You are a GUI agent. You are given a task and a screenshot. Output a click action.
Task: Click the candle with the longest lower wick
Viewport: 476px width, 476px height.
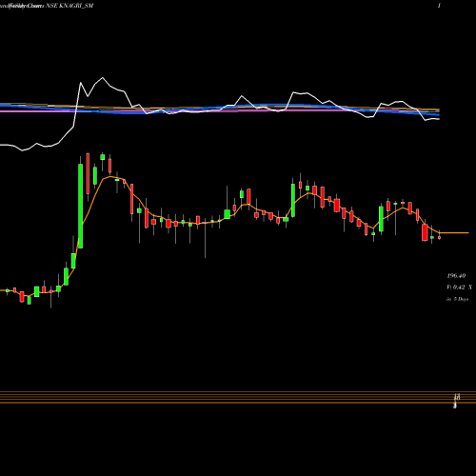coord(205,237)
